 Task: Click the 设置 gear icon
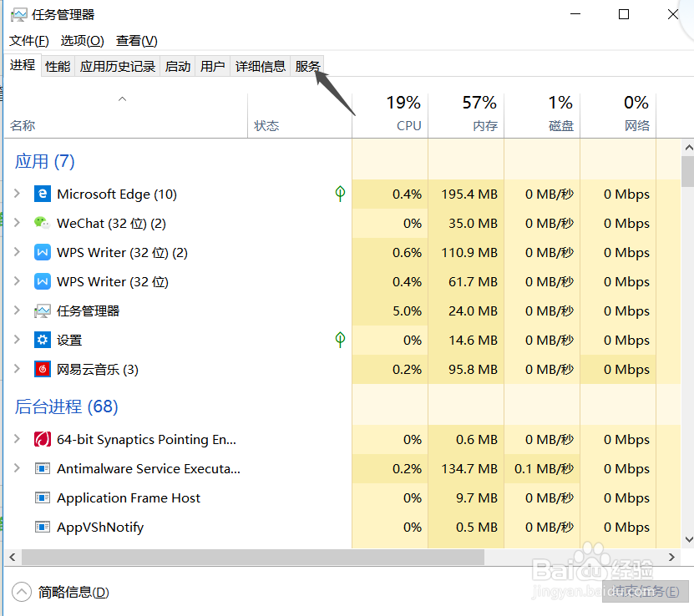coord(43,340)
